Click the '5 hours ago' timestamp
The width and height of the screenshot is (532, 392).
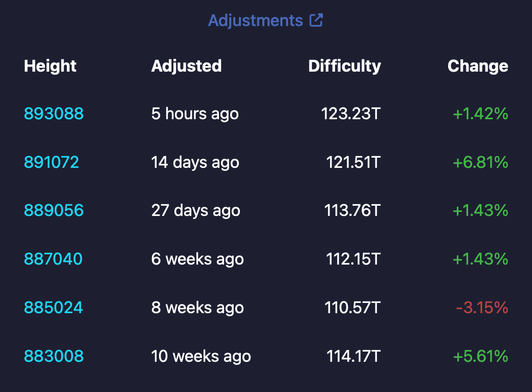[195, 114]
